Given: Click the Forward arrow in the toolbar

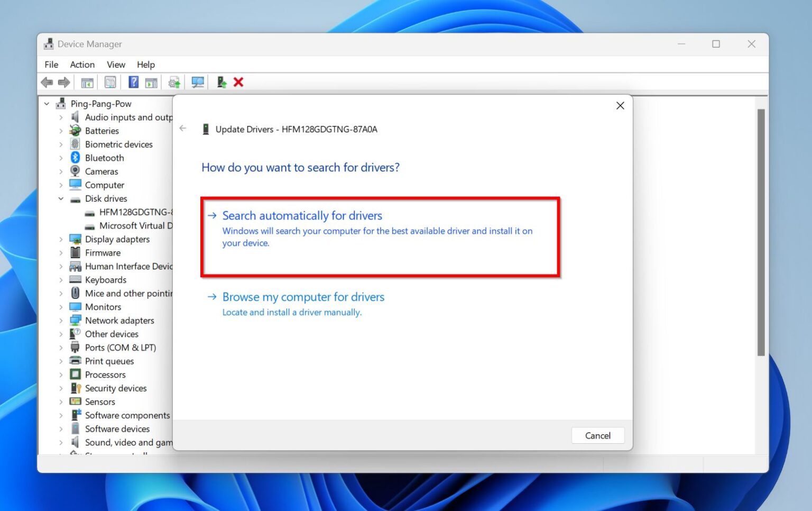Looking at the screenshot, I should tap(64, 82).
